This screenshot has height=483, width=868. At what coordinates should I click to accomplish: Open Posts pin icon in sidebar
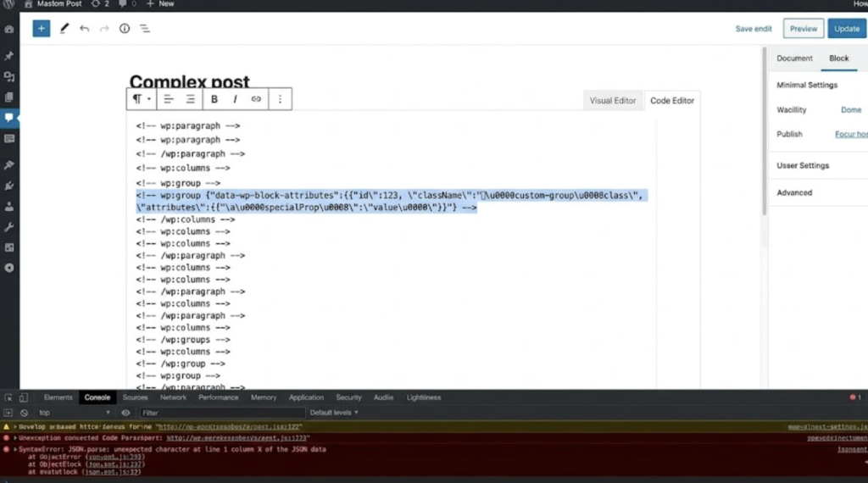[x=9, y=56]
